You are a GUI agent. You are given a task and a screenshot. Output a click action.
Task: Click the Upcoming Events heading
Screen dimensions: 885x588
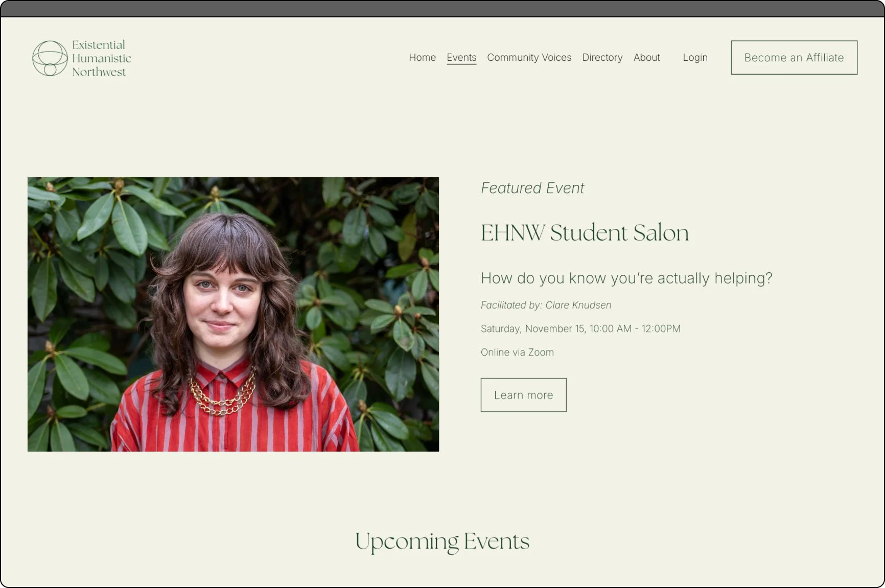442,542
